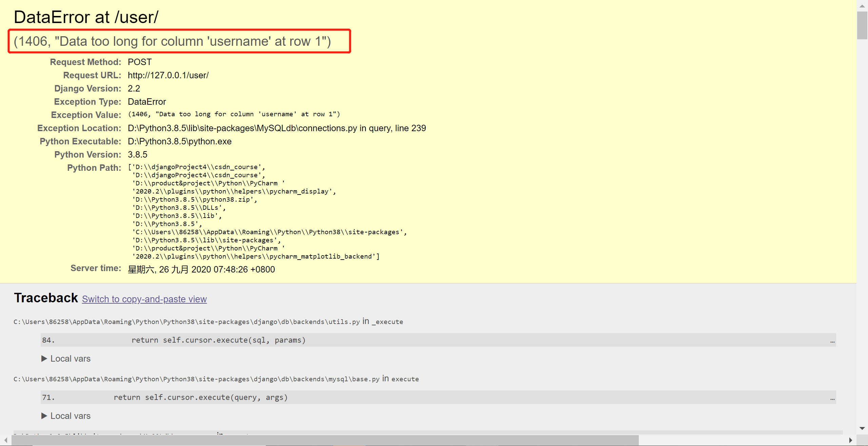Click the horizontal scrollbar right arrow
Image resolution: width=868 pixels, height=446 pixels.
[850, 440]
